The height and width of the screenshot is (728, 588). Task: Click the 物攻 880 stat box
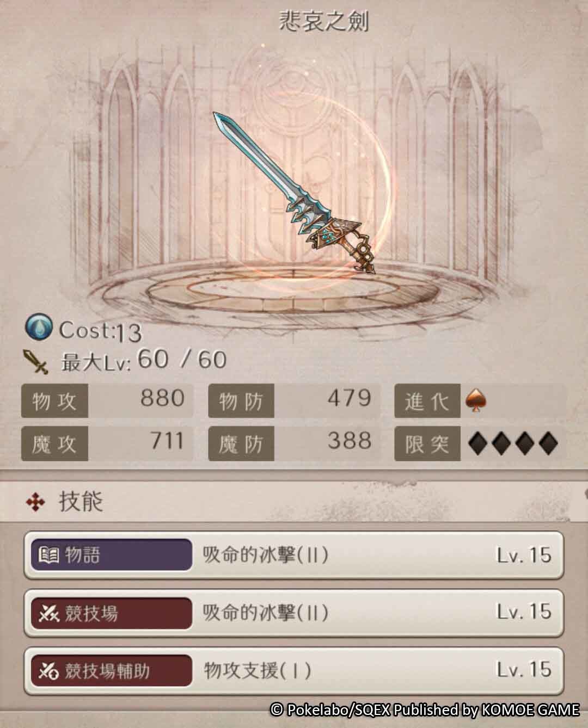(x=107, y=400)
